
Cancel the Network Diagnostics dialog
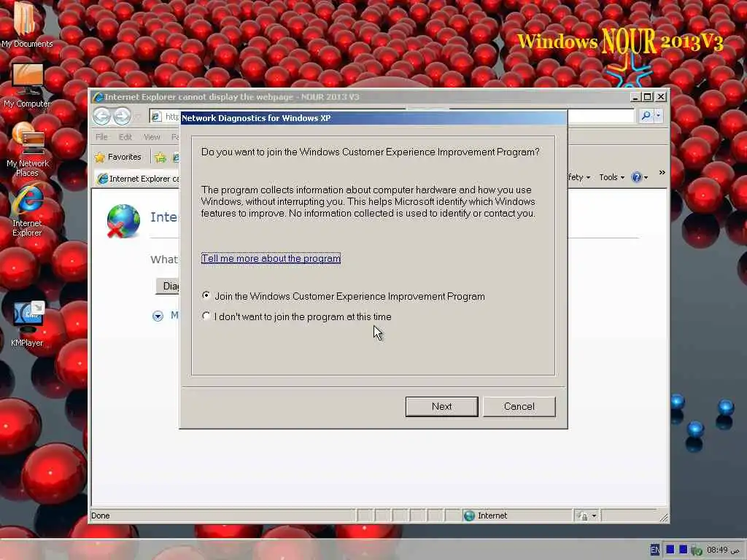point(519,407)
